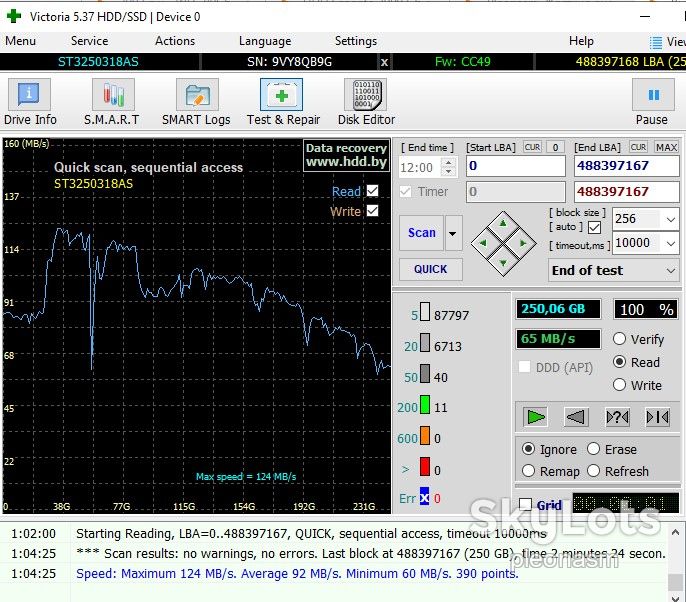Toggle the DDD (API) checkbox

coord(524,367)
